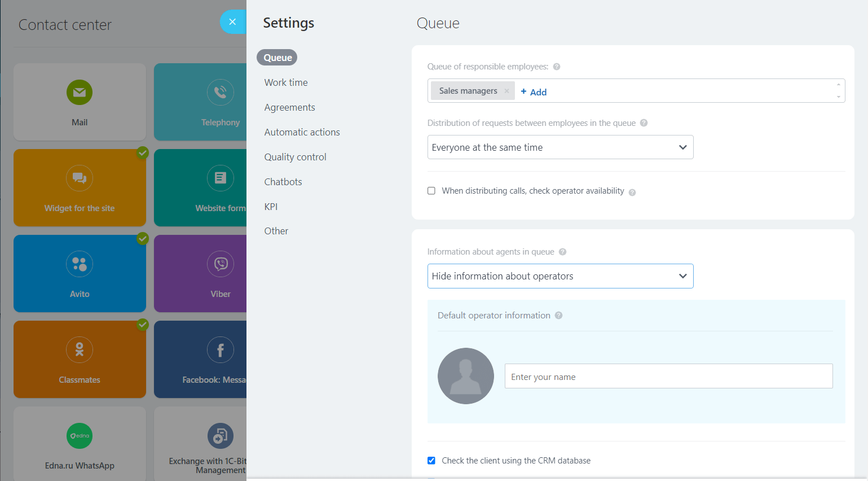Image resolution: width=868 pixels, height=481 pixels.
Task: Go to Automatic actions settings
Action: click(302, 132)
